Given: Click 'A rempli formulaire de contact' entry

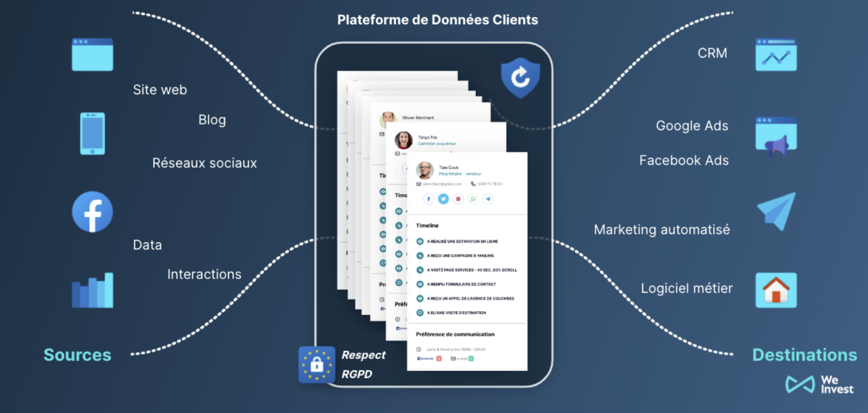Looking at the screenshot, I should [x=461, y=284].
